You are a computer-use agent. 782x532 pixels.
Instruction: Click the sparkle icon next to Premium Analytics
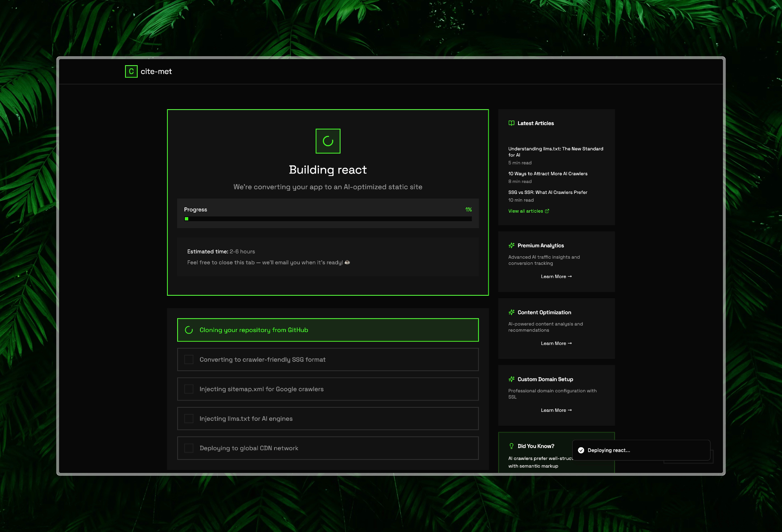click(512, 245)
